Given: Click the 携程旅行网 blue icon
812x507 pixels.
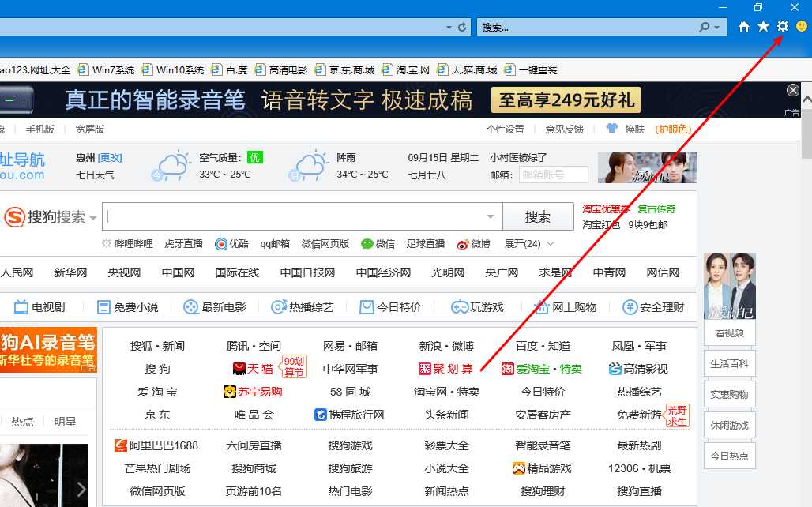Looking at the screenshot, I should point(321,414).
